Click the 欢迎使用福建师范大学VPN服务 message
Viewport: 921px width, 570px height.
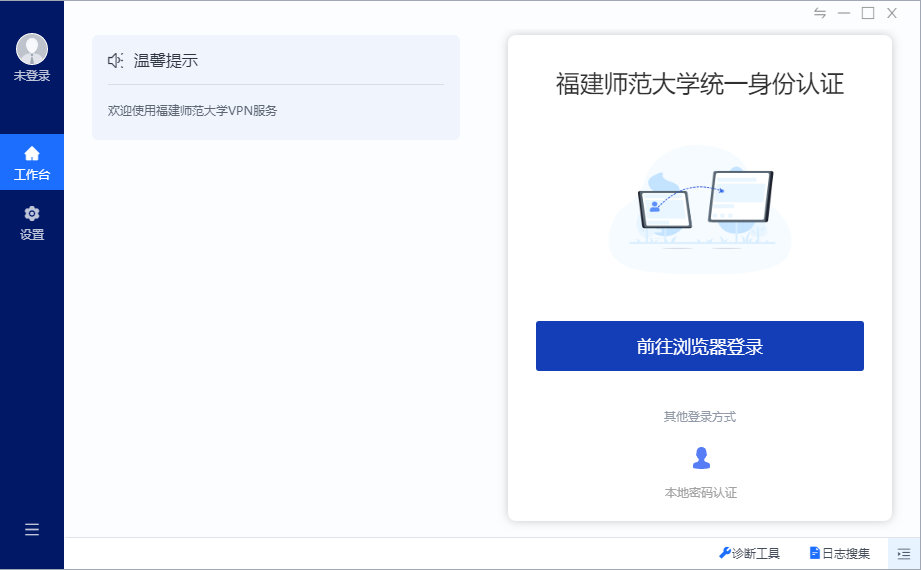coord(192,111)
